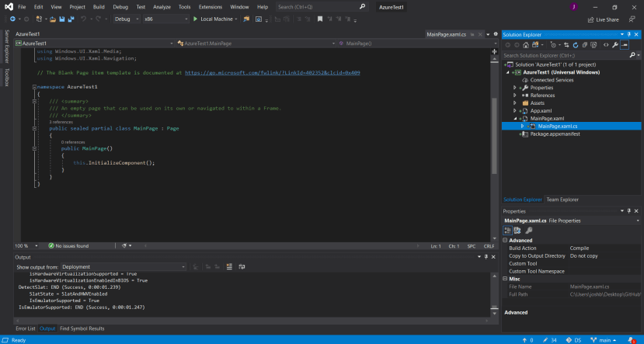Click Alphabetical sort icon in Properties panel

point(517,231)
